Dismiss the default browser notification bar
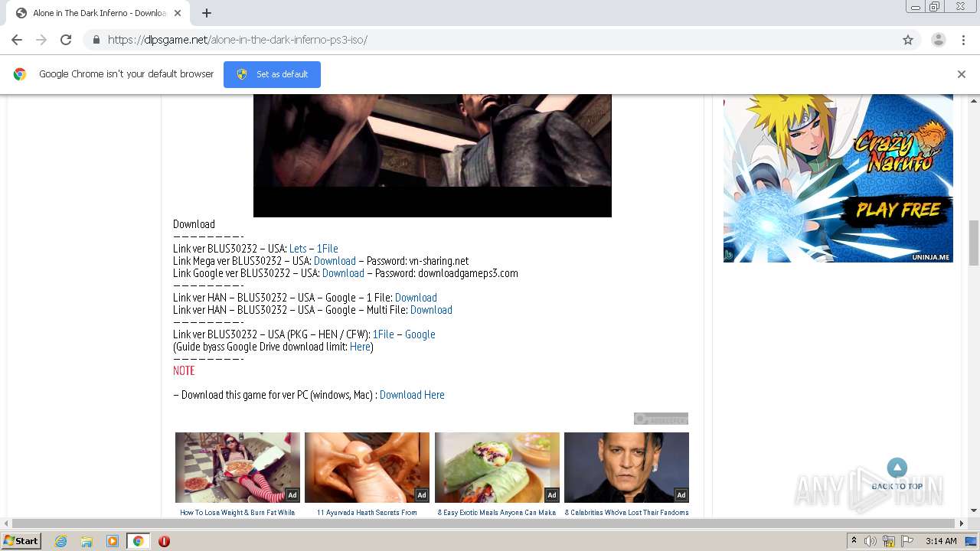Image resolution: width=980 pixels, height=551 pixels. pyautogui.click(x=962, y=74)
